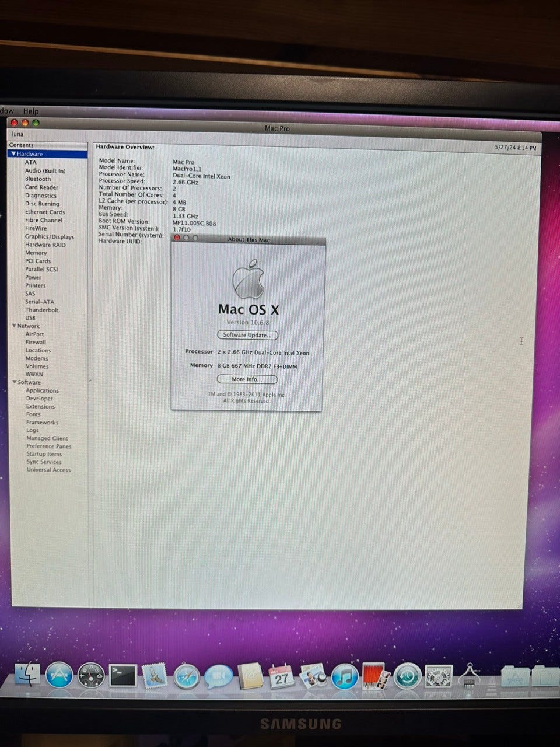The width and height of the screenshot is (560, 747).
Task: Select Developer under Software
Action: [40, 399]
